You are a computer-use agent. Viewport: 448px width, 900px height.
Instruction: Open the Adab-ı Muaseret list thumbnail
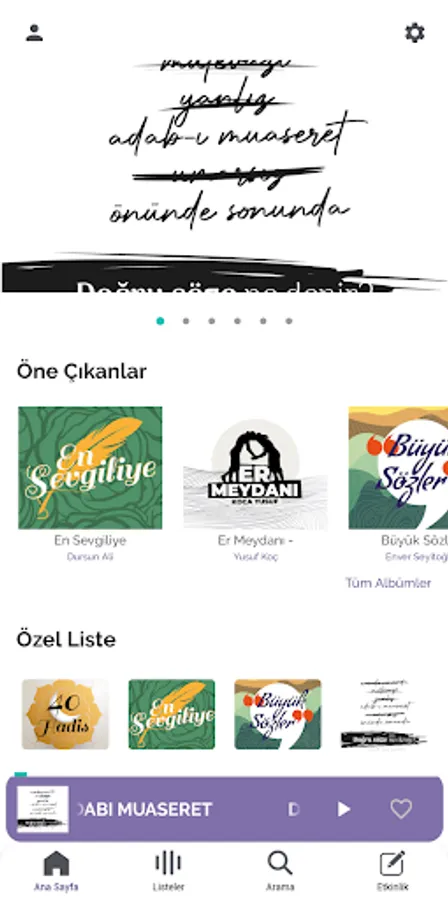[384, 714]
